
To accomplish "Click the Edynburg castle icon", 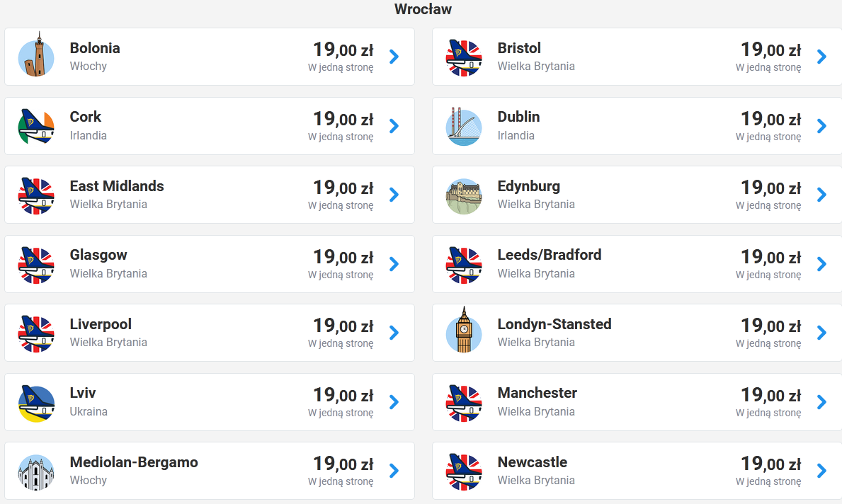I will click(464, 196).
